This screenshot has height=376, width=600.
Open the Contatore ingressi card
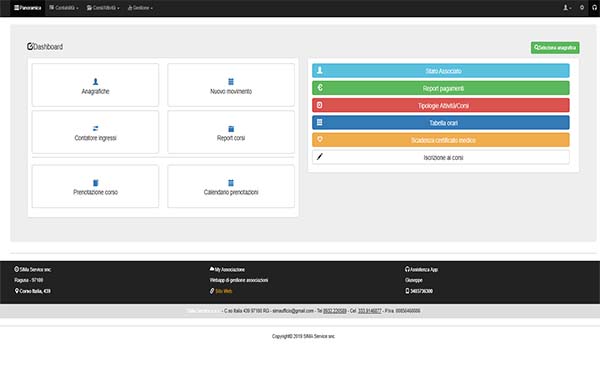click(x=95, y=132)
